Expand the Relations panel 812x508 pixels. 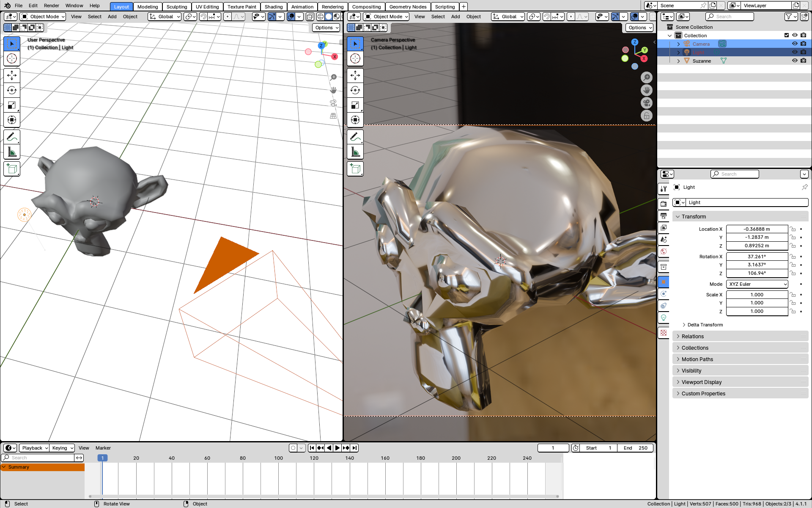(693, 336)
